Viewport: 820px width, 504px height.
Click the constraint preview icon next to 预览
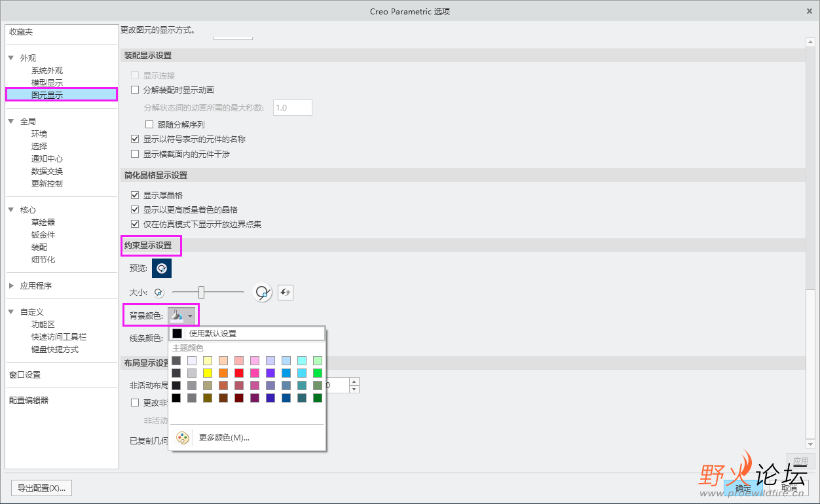click(162, 268)
